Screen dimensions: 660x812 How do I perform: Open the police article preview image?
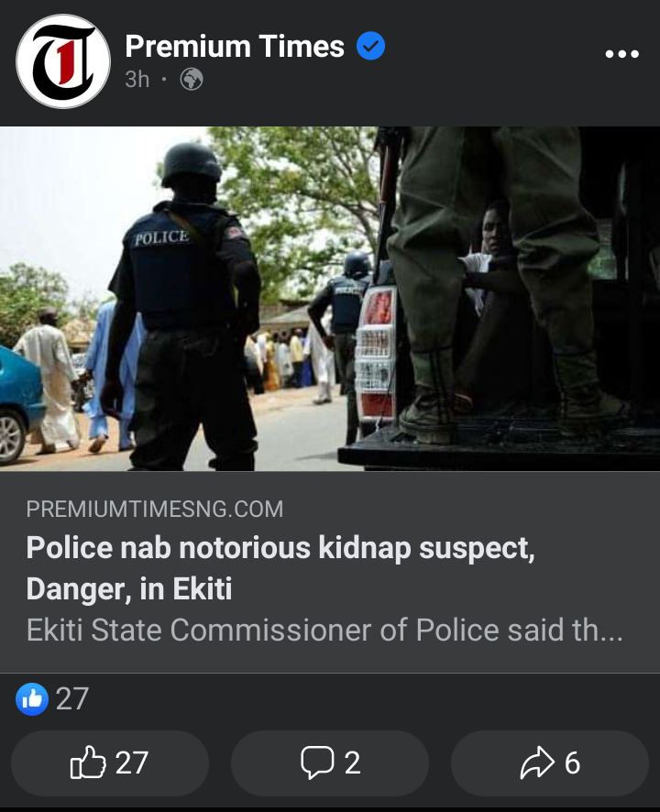click(330, 299)
